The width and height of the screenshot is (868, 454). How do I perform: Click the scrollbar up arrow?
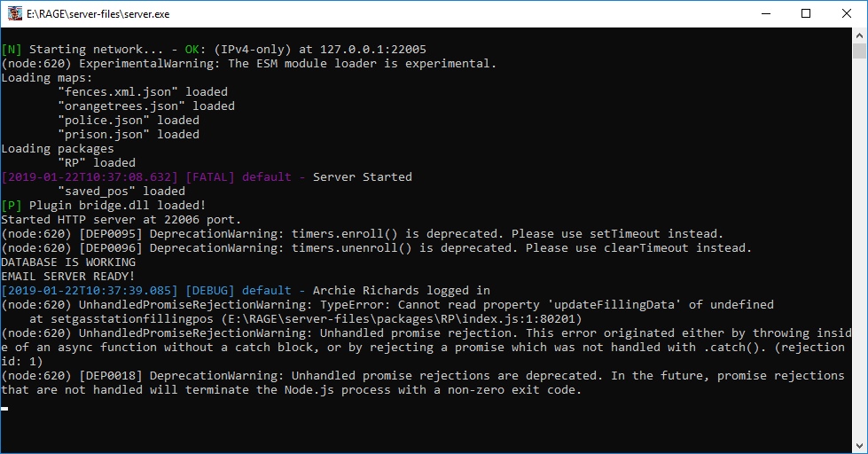[x=860, y=35]
